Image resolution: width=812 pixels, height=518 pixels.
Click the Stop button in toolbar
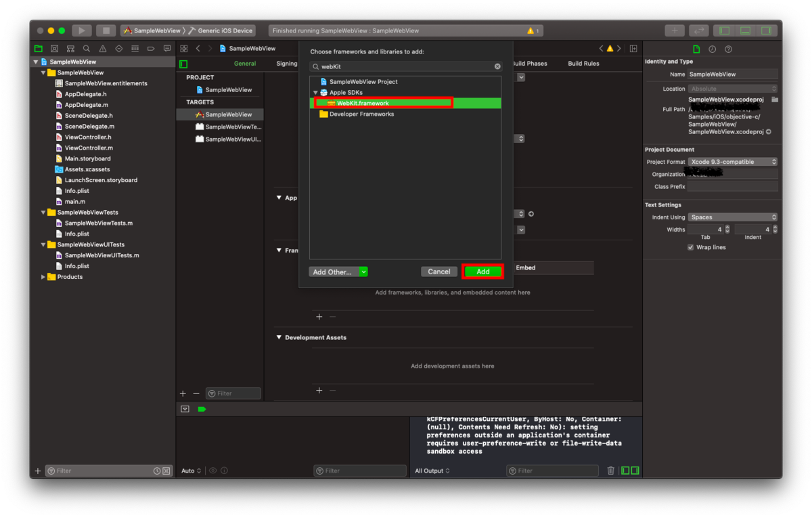[106, 30]
